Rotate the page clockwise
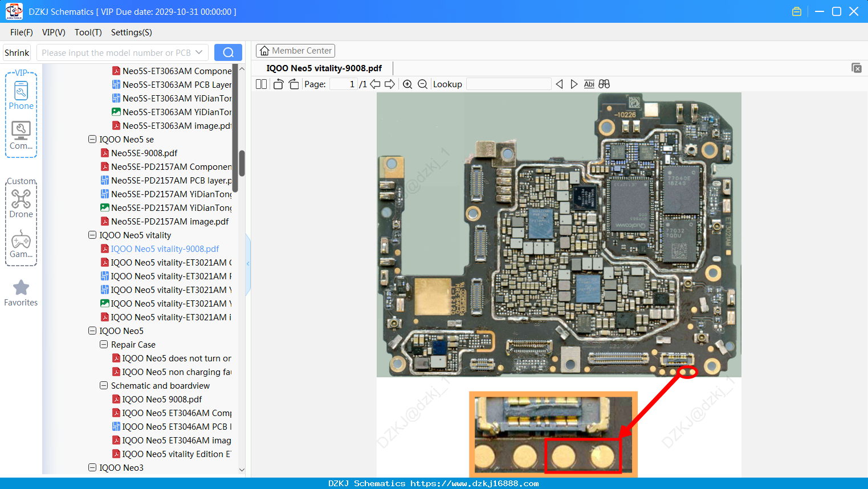Image resolution: width=868 pixels, height=489 pixels. click(294, 84)
